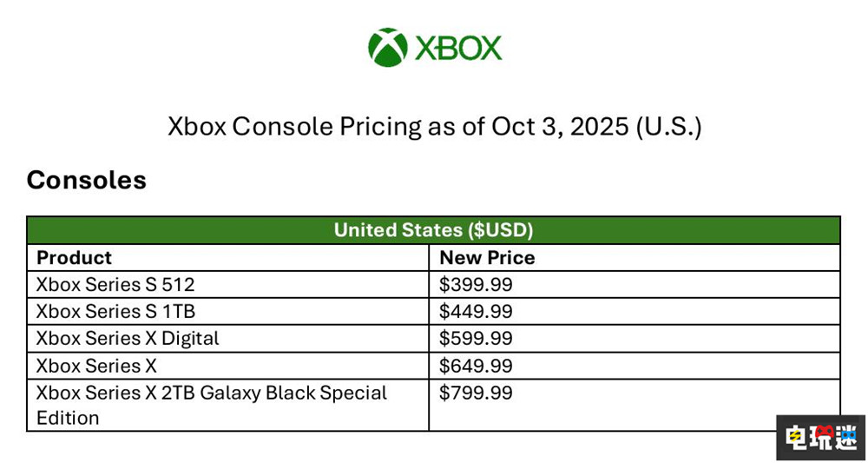The image size is (868, 463).
Task: Click the Xbox Console Pricing title
Action: (433, 127)
